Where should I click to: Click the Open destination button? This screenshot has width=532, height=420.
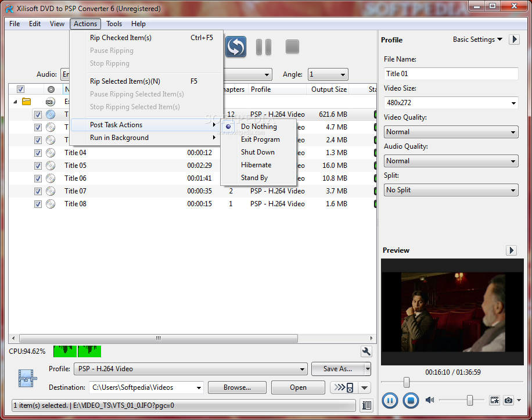pyautogui.click(x=298, y=387)
